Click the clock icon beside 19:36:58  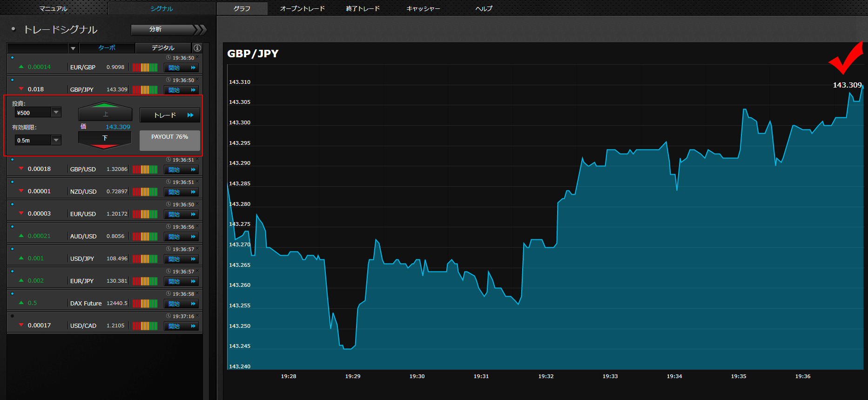(168, 294)
